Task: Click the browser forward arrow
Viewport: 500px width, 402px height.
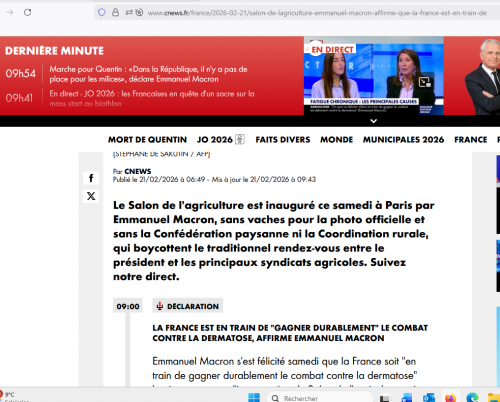Action: [10, 12]
